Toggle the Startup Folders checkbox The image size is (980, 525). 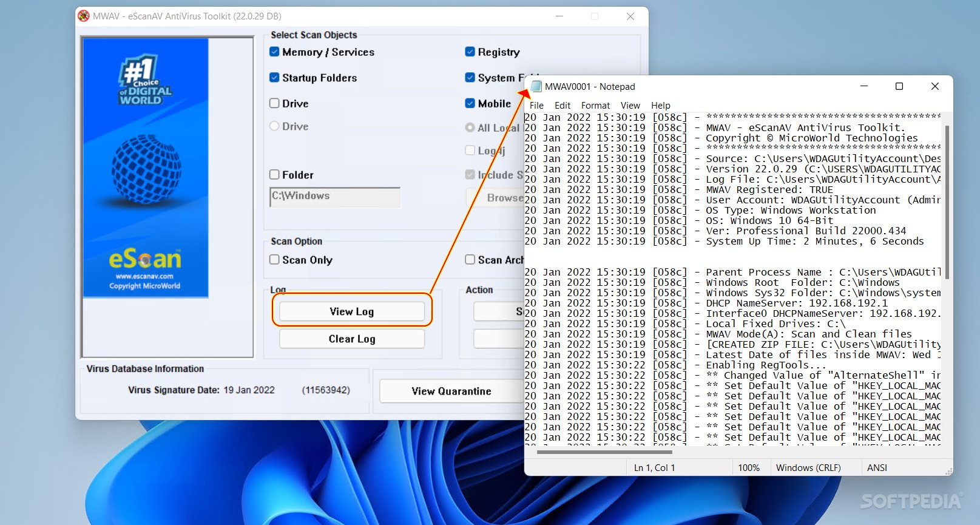[274, 77]
